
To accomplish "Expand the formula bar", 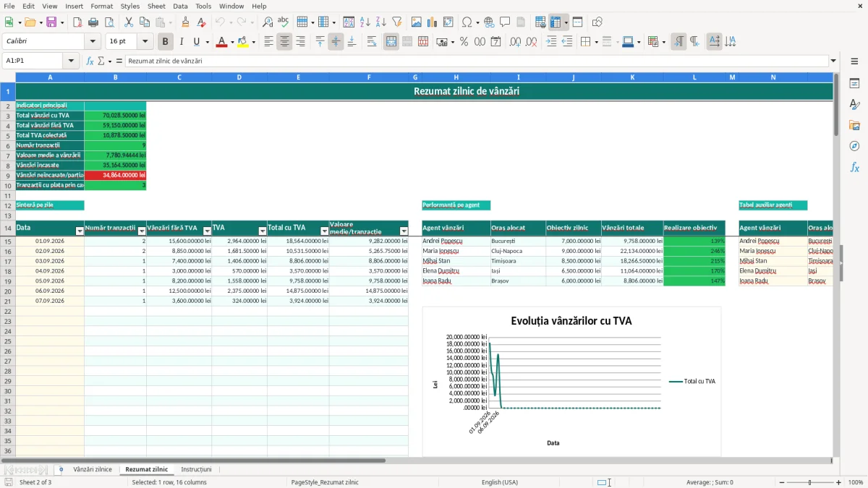I will click(x=833, y=61).
